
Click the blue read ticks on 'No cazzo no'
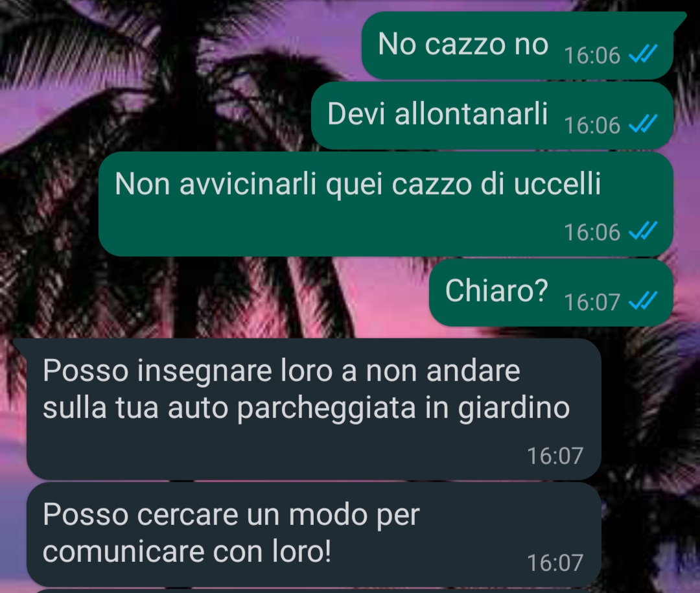coord(643,54)
